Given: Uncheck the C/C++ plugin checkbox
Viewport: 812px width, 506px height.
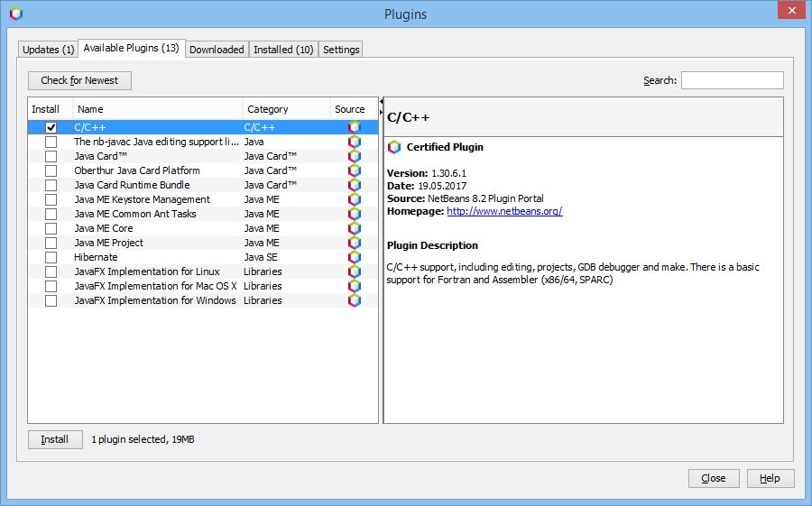Looking at the screenshot, I should coord(51,127).
